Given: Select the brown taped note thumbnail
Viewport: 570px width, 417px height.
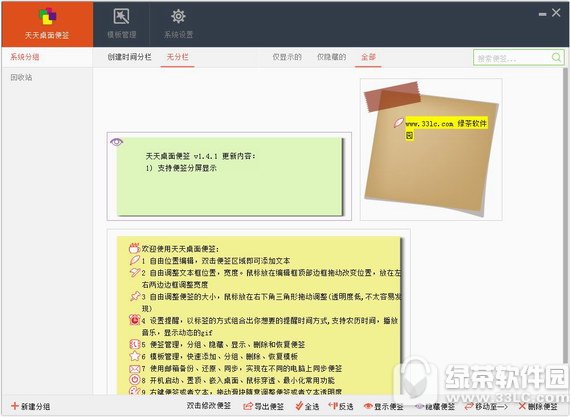Looking at the screenshot, I should pyautogui.click(x=431, y=149).
